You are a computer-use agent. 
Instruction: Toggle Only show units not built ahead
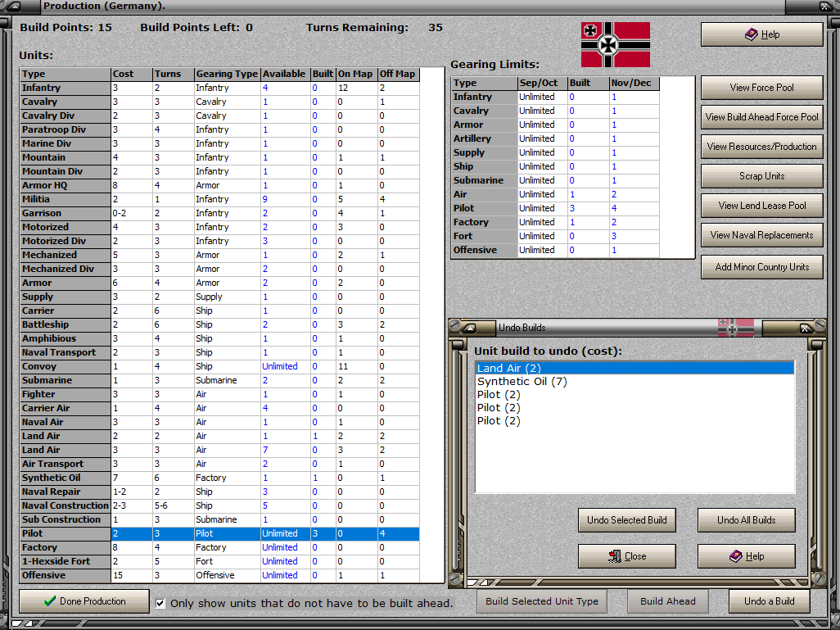pos(160,603)
